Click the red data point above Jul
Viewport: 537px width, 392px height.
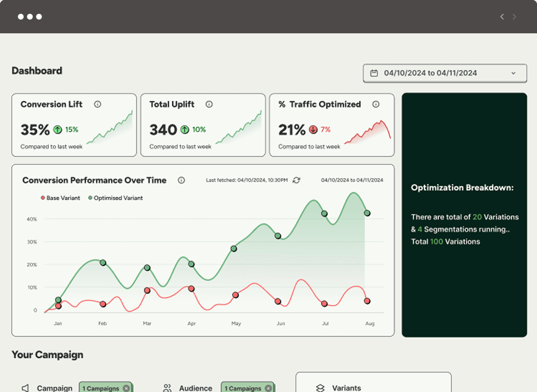click(x=324, y=304)
